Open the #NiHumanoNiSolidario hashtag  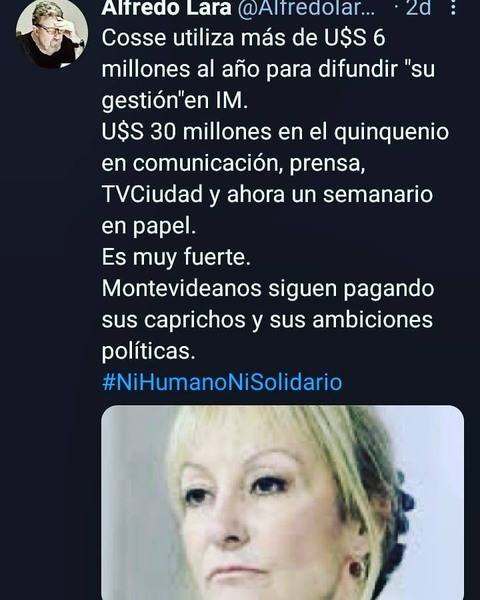(222, 382)
